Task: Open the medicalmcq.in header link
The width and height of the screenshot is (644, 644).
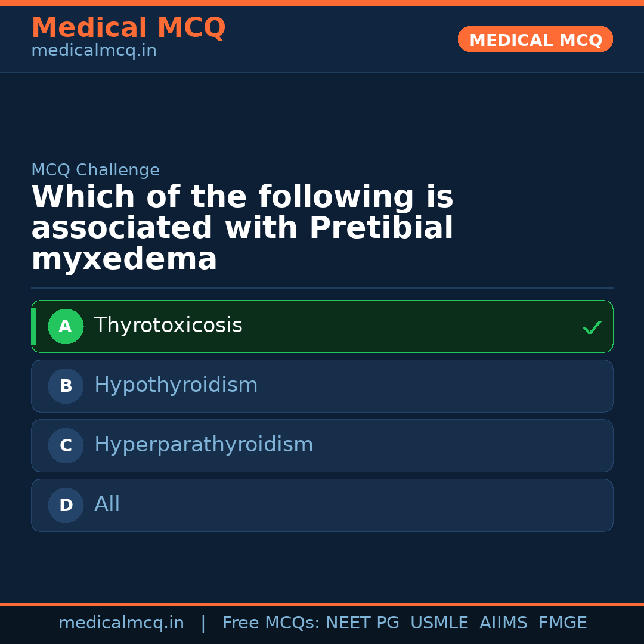Action: click(x=94, y=51)
